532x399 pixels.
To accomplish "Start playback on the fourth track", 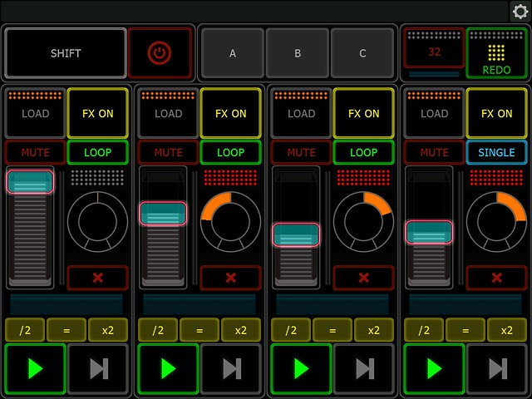I will coord(434,369).
